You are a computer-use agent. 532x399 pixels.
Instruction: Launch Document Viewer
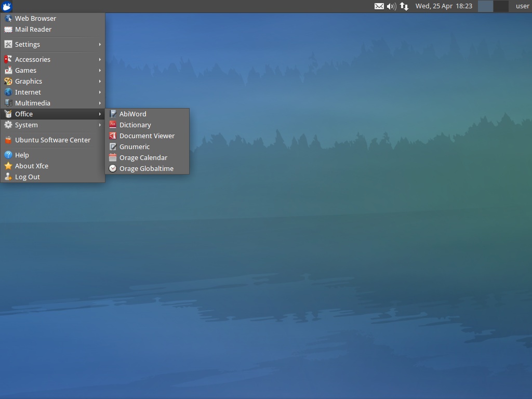147,136
